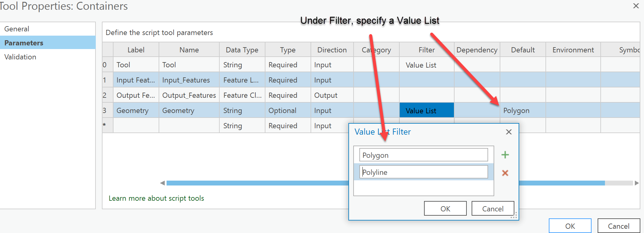This screenshot has height=233, width=644.
Task: Click the green plus add-value icon
Action: coord(505,155)
